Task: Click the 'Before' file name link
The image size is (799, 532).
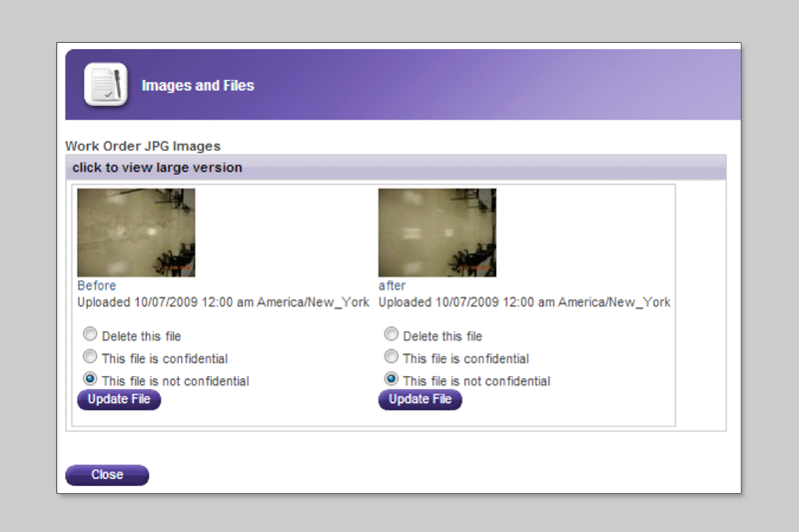Action: pos(97,285)
